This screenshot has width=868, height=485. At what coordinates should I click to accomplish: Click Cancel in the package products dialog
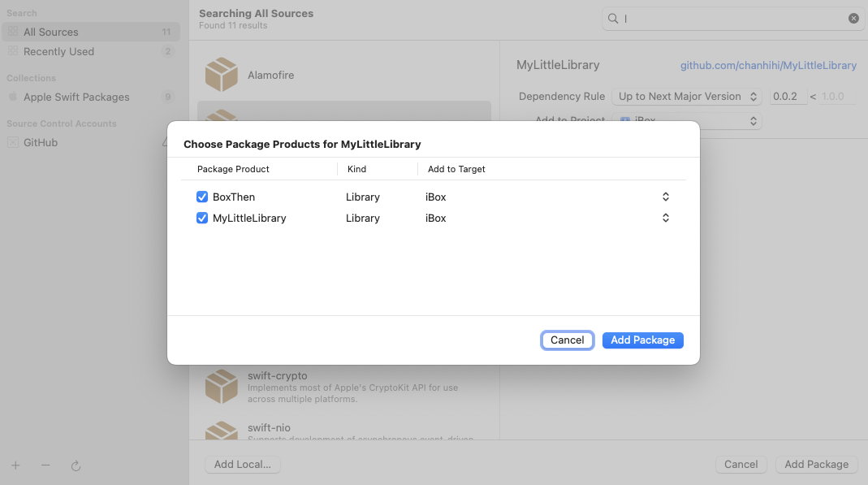[x=567, y=340]
